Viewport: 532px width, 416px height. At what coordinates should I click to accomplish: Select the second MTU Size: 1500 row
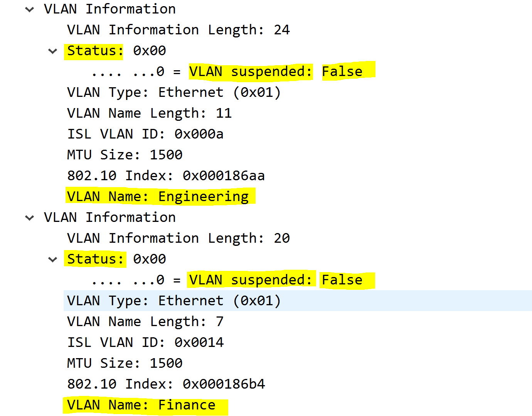click(x=125, y=364)
